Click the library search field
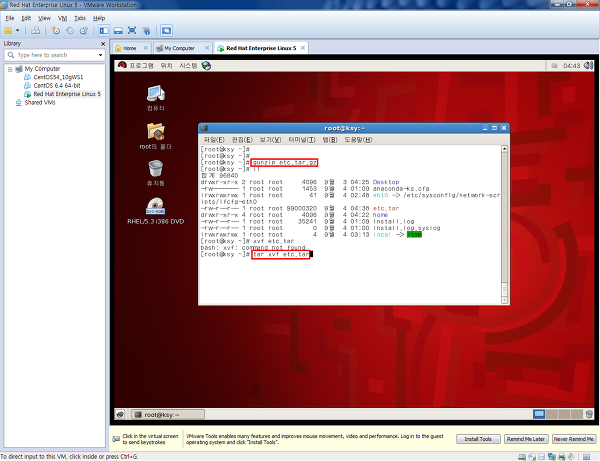This screenshot has width=600, height=461. click(x=55, y=55)
